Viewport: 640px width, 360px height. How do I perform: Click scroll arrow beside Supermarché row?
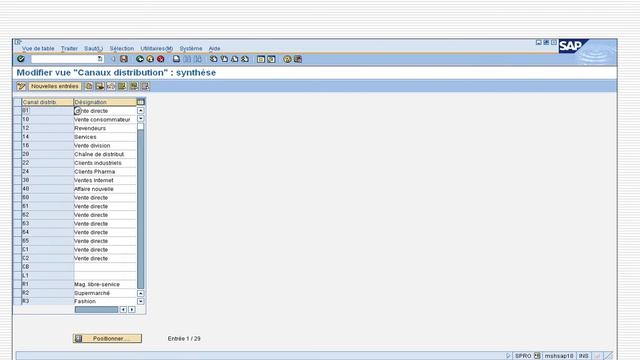[x=140, y=293]
